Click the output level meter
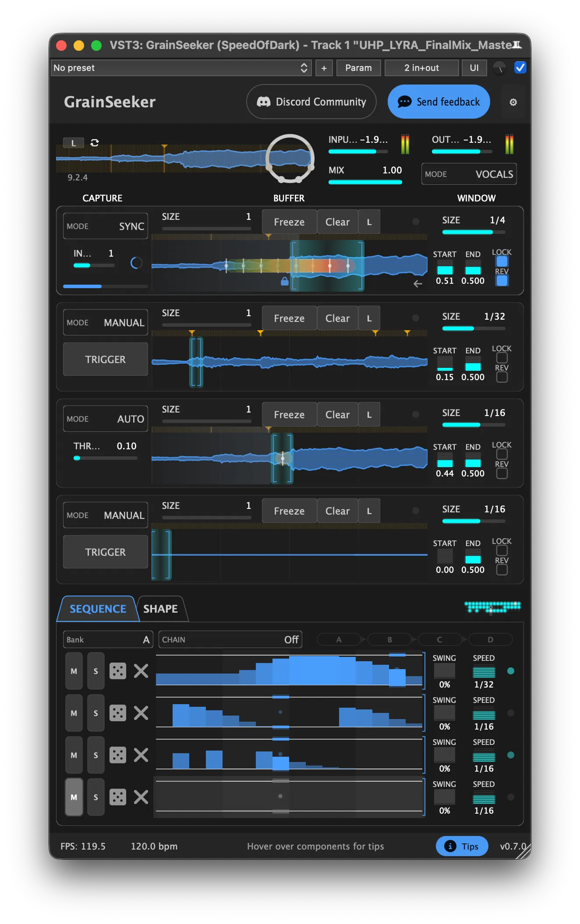The width and height of the screenshot is (580, 924). pos(509,144)
